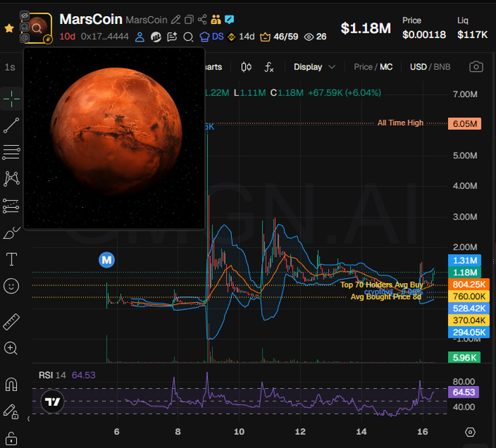Image resolution: width=496 pixels, height=448 pixels.
Task: Click the date 16 on time axis
Action: (x=422, y=431)
